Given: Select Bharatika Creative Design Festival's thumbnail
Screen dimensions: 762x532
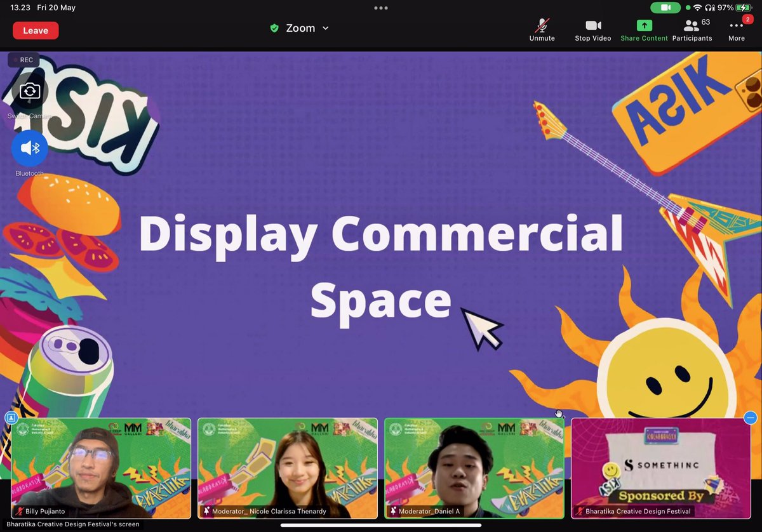Looking at the screenshot, I should 661,468.
